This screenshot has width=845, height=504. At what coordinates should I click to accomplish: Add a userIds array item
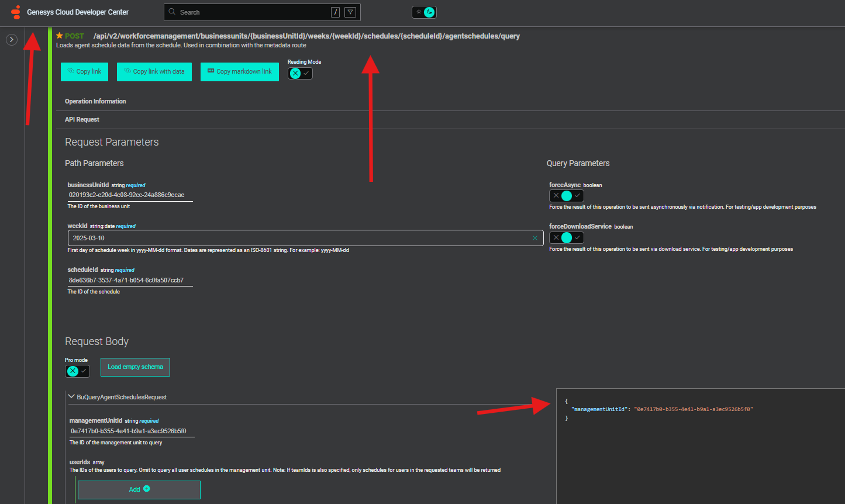point(139,489)
